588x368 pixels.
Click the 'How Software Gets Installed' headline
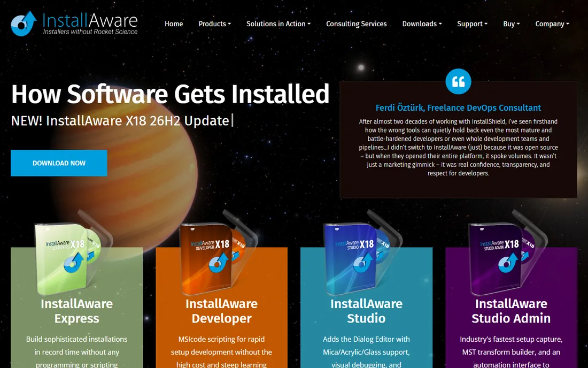[170, 94]
